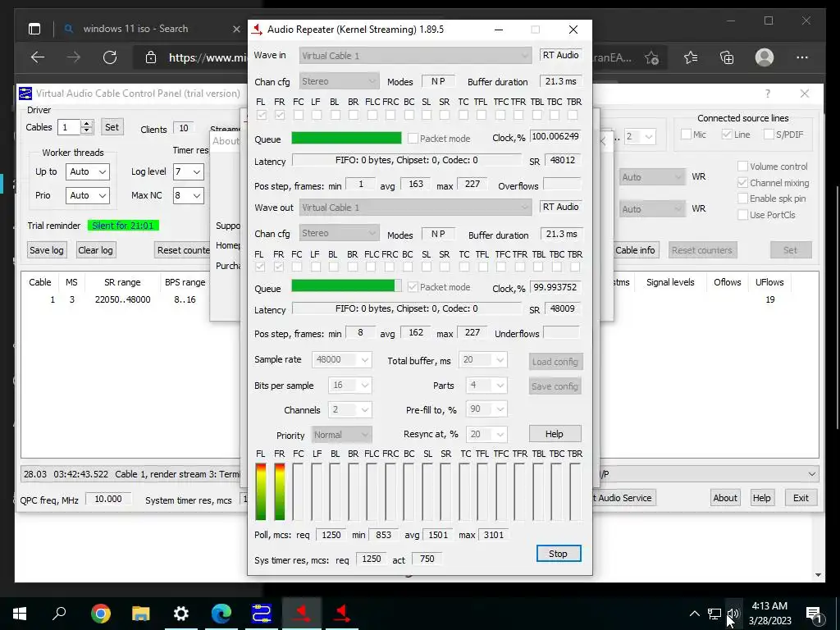
Task: Click Cables count stepper arrows
Action: [x=87, y=127]
